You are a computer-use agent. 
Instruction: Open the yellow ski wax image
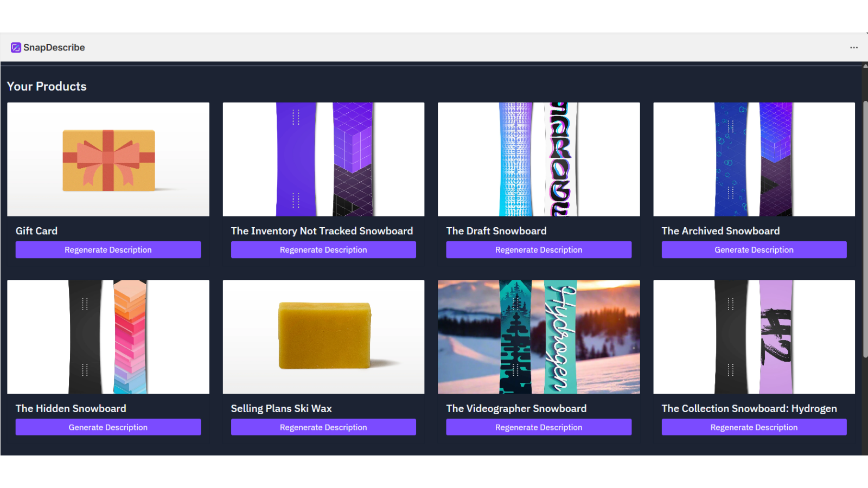323,337
